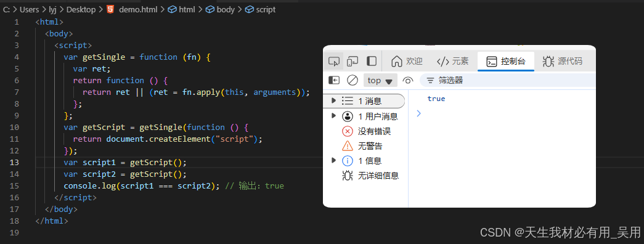Toggle the console sidebar icon
Viewport: 644px width, 244px height.
coord(334,80)
